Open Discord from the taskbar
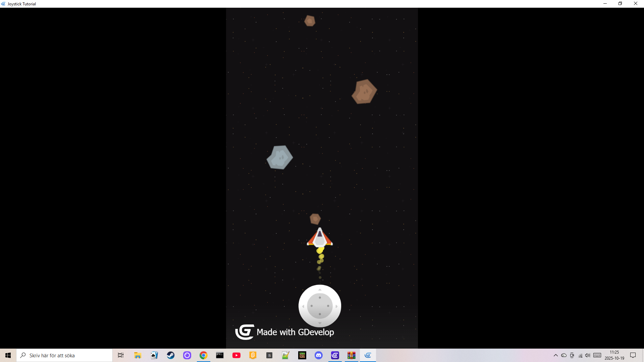This screenshot has width=644, height=362. [x=318, y=355]
